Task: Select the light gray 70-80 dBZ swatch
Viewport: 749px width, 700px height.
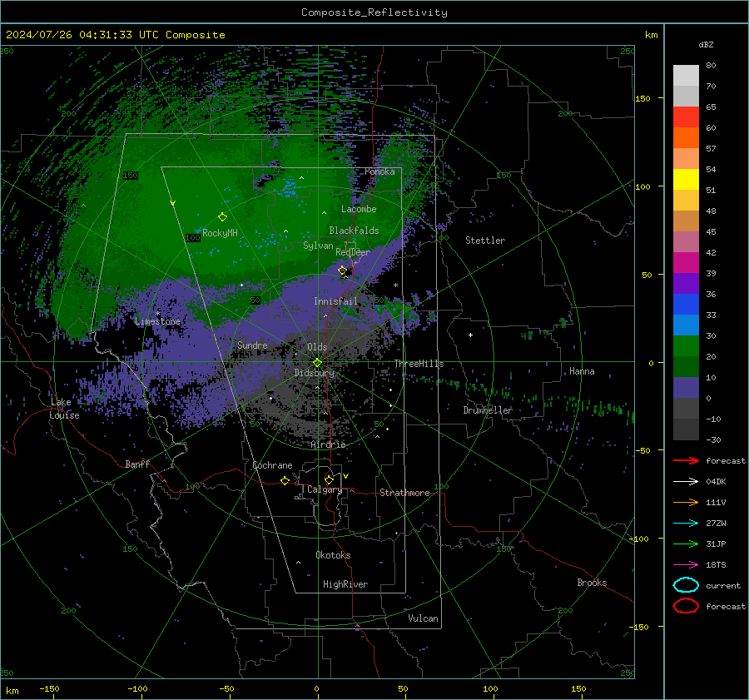Action: point(686,76)
